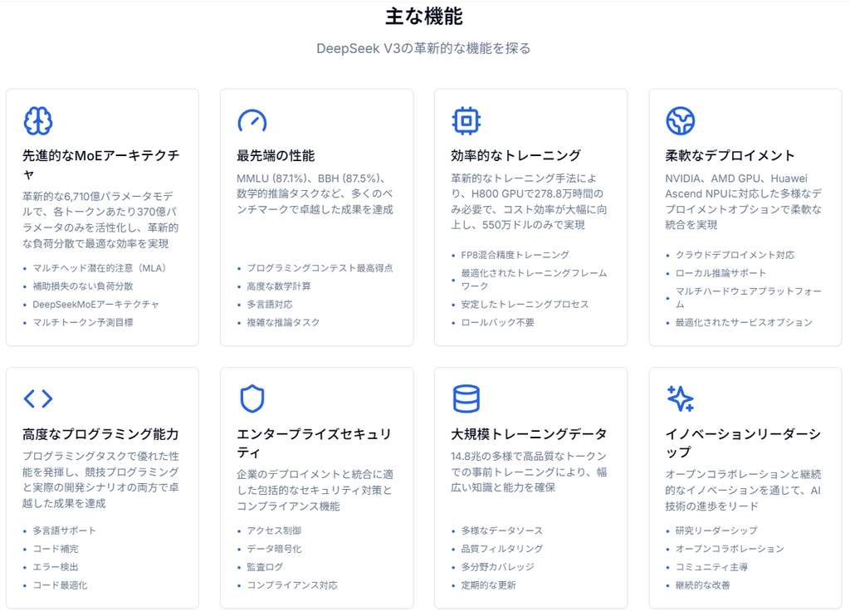850x616 pixels.
Task: Click the イノベーションリーダーシップ card title
Action: pos(743,443)
